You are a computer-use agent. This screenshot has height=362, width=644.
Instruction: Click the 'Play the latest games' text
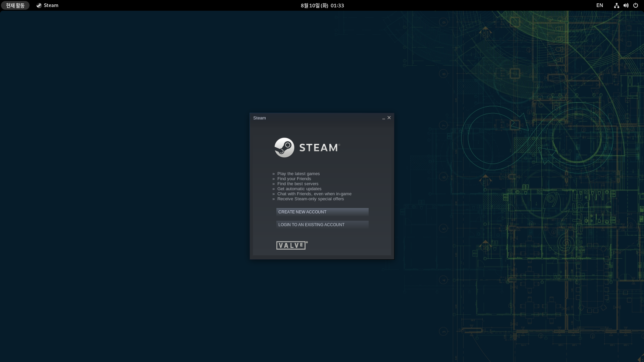pyautogui.click(x=299, y=174)
